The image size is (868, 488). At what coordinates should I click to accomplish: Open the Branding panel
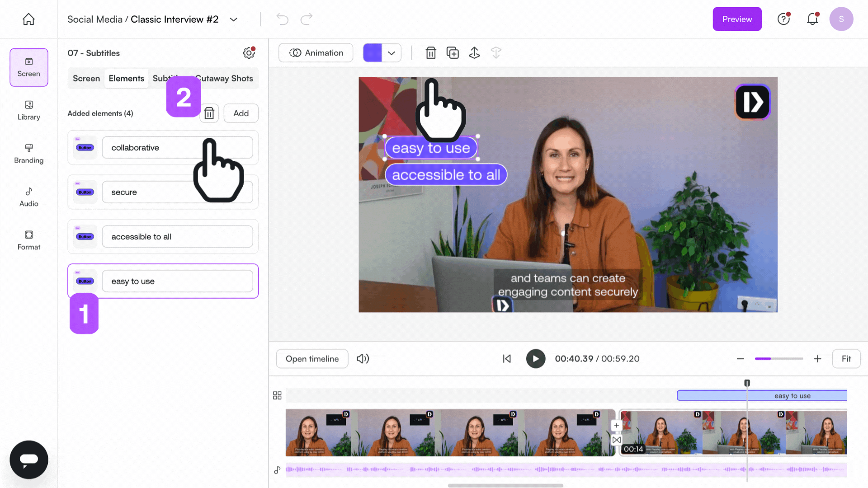[28, 154]
